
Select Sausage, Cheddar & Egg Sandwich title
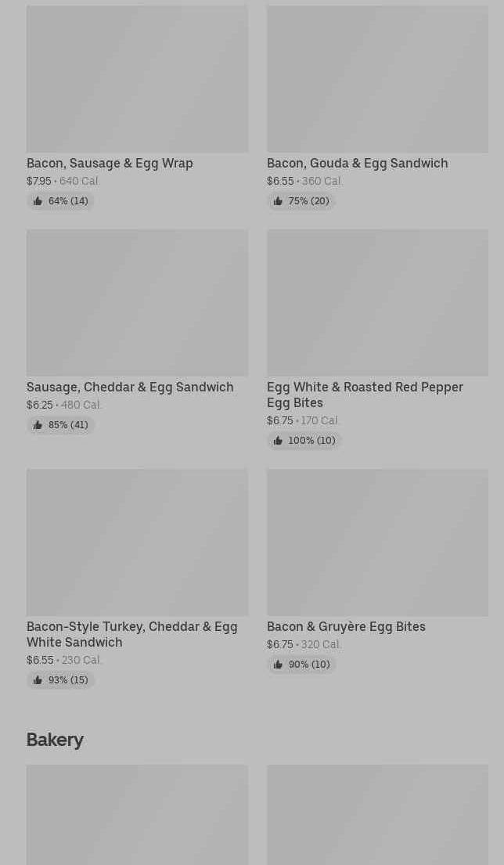point(130,387)
